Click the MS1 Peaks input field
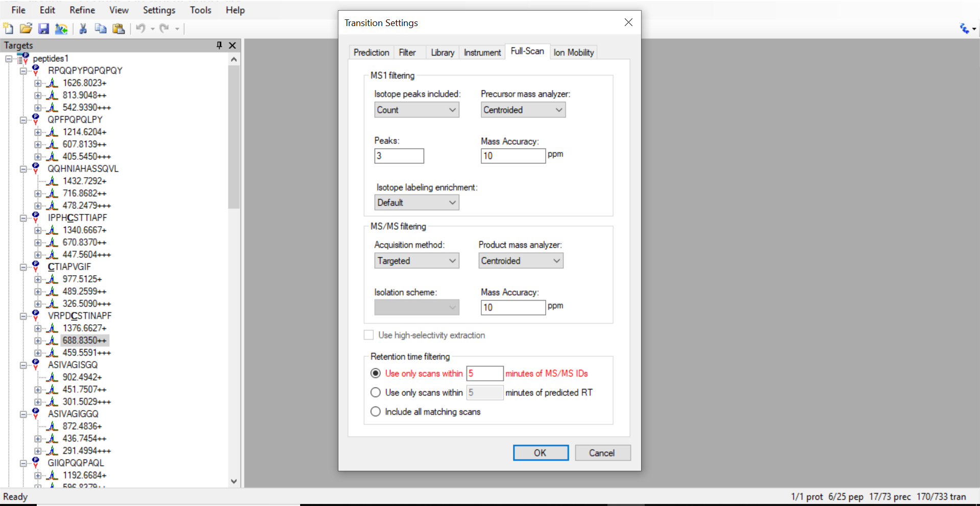The width and height of the screenshot is (980, 506). (x=399, y=156)
